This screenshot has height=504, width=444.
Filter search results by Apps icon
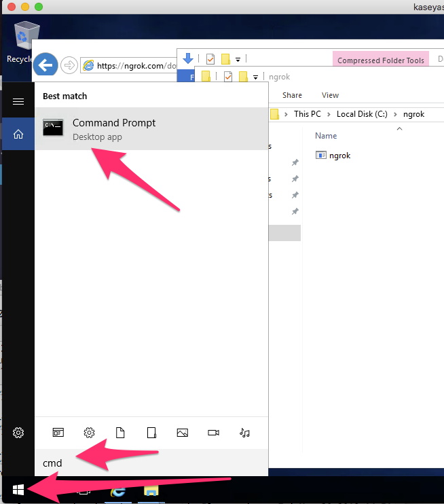click(58, 433)
